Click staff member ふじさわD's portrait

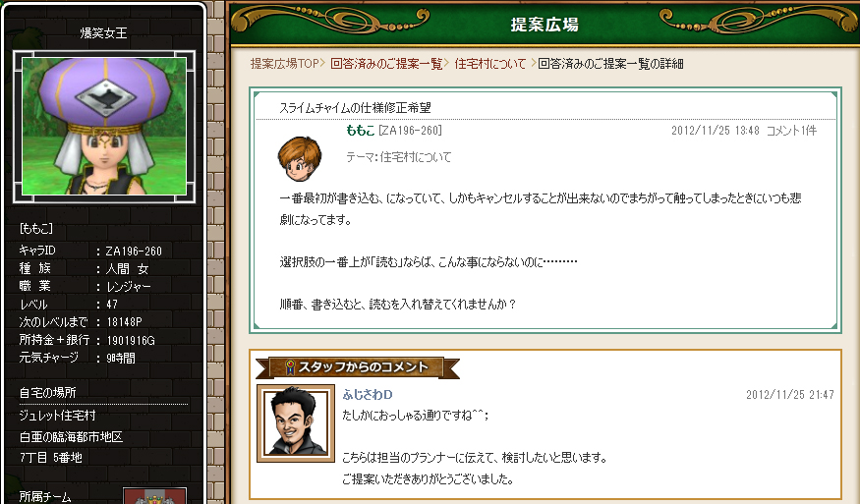tap(296, 422)
